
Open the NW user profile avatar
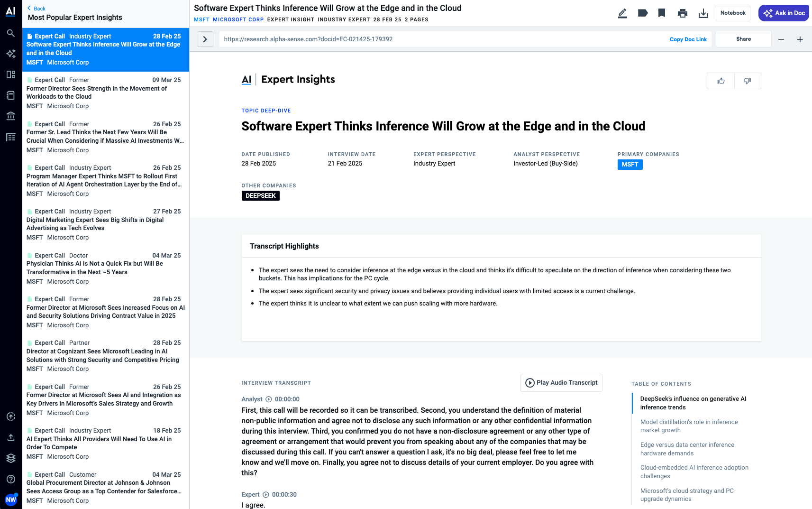pos(11,500)
